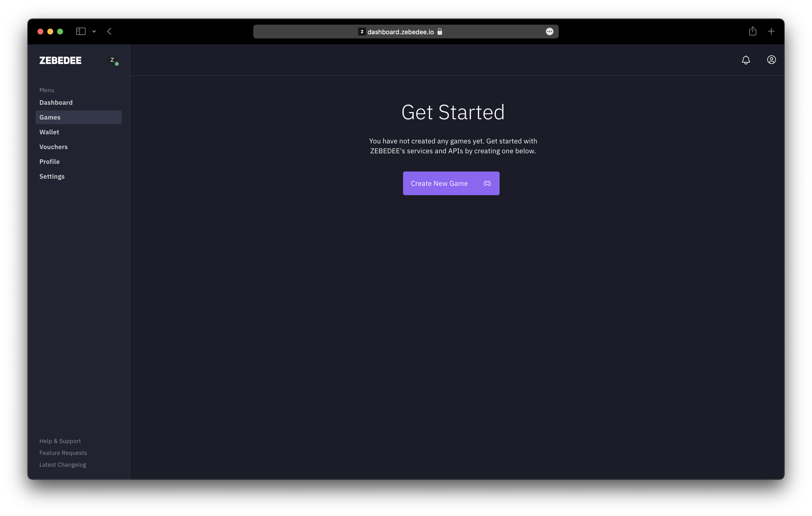Open Feature Requests link
Image resolution: width=812 pixels, height=516 pixels.
[63, 453]
